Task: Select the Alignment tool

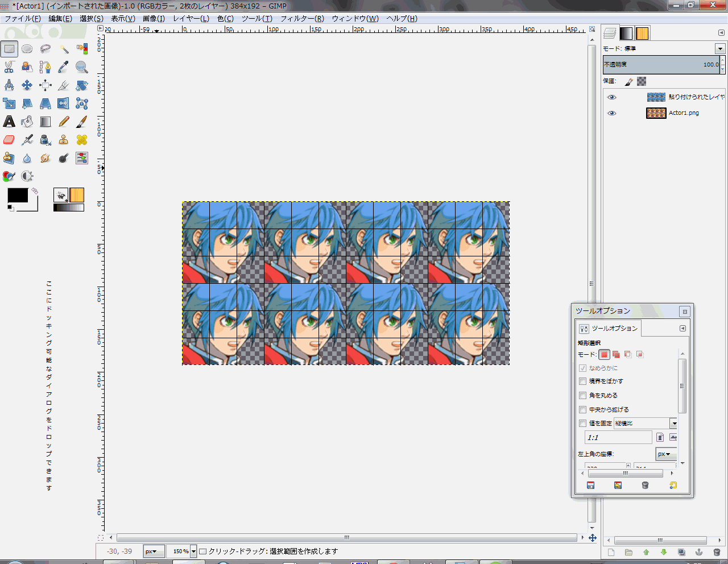Action: click(45, 85)
